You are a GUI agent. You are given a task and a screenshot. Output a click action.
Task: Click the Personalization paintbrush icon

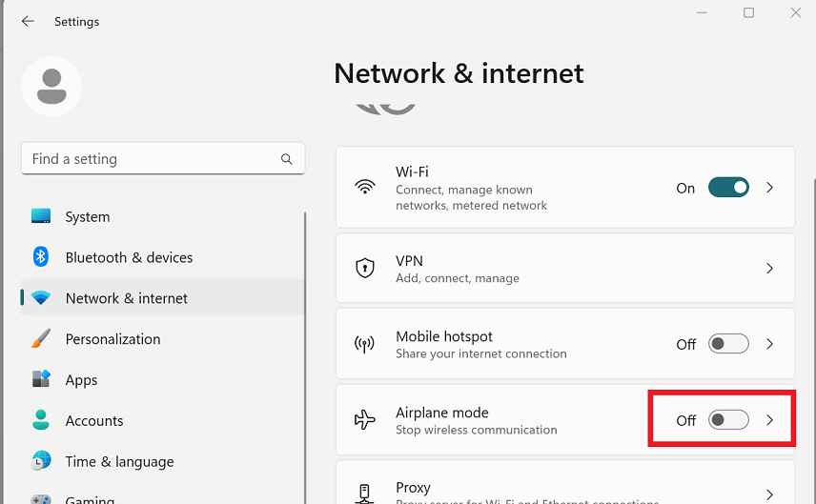point(41,338)
